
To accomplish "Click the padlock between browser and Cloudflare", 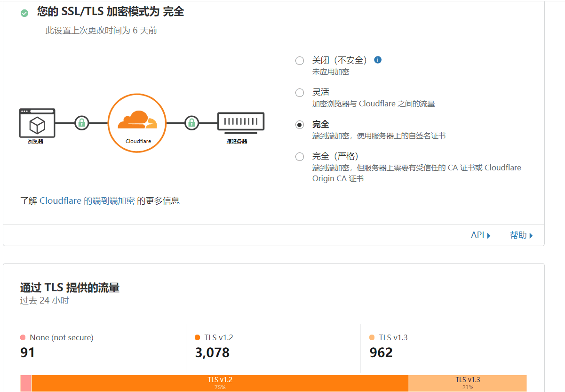I will coord(82,123).
